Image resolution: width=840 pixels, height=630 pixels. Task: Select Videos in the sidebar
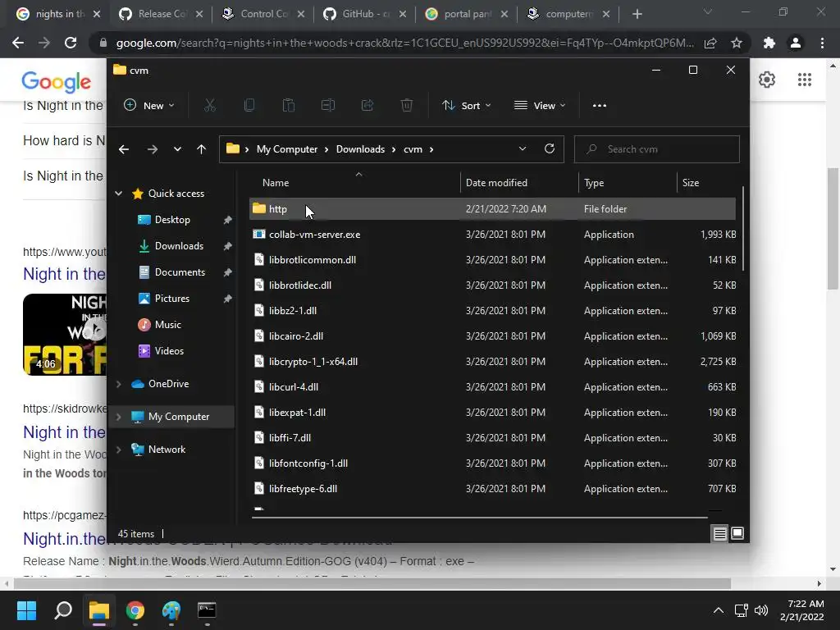(169, 351)
